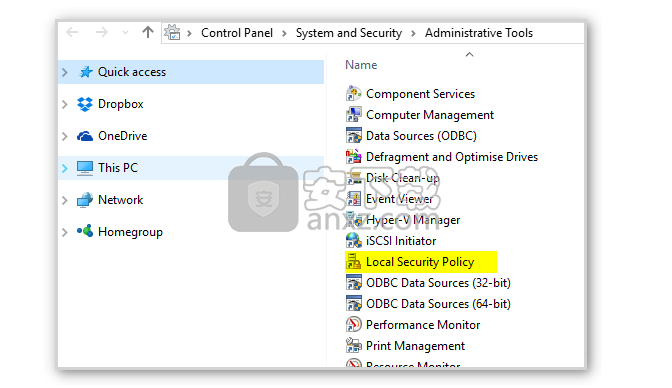
Task: Go up one folder level
Action: [x=148, y=32]
